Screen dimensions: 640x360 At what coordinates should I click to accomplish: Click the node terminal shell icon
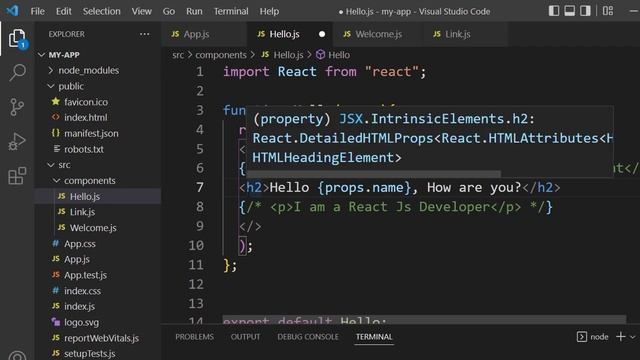click(582, 337)
